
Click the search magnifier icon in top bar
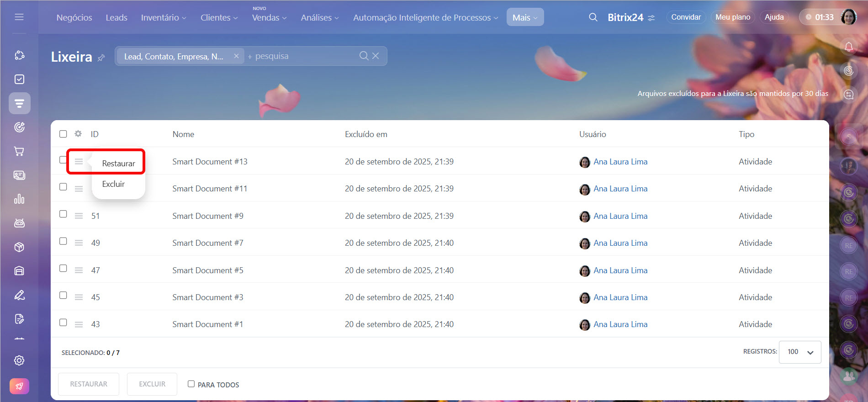(x=593, y=17)
